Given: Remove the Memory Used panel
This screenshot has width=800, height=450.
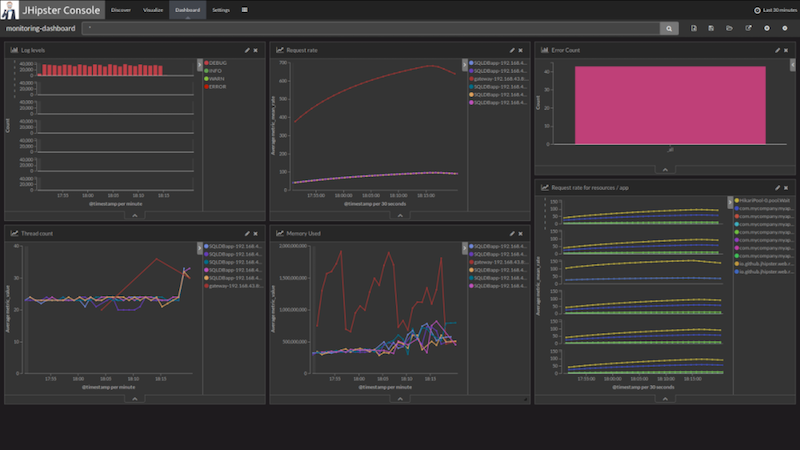Looking at the screenshot, I should tap(521, 233).
